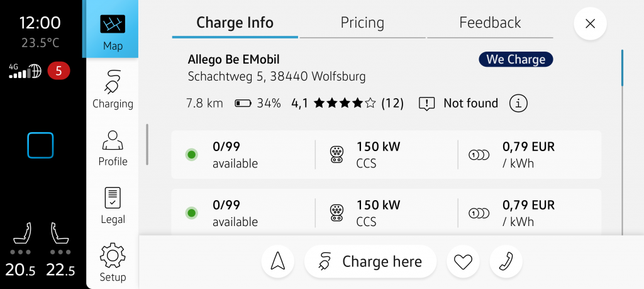The image size is (644, 289).
Task: Click the vertical scrollbar on the right
Action: pyautogui.click(x=622, y=68)
